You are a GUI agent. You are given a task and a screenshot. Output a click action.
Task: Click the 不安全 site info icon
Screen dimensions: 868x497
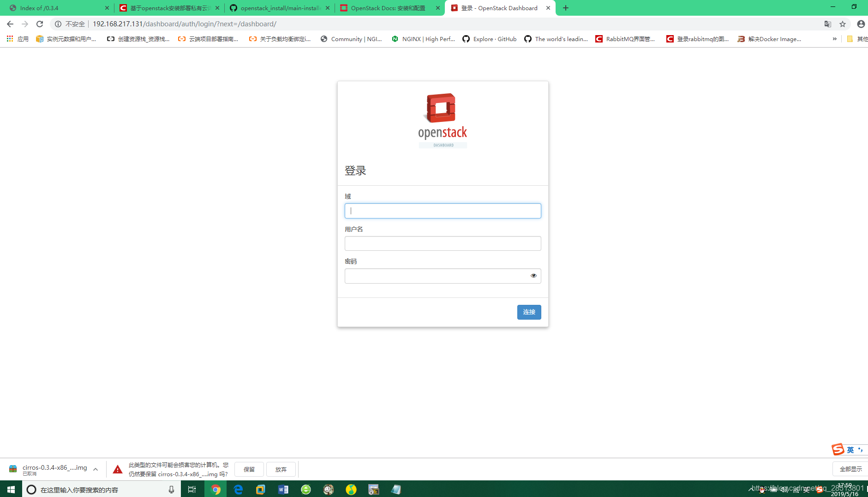(x=58, y=24)
